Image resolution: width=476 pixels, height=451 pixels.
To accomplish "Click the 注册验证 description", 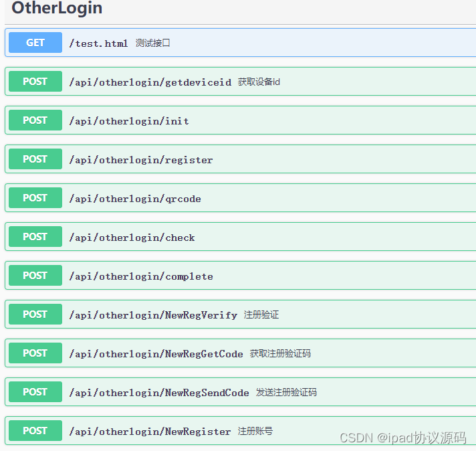I will 261,314.
